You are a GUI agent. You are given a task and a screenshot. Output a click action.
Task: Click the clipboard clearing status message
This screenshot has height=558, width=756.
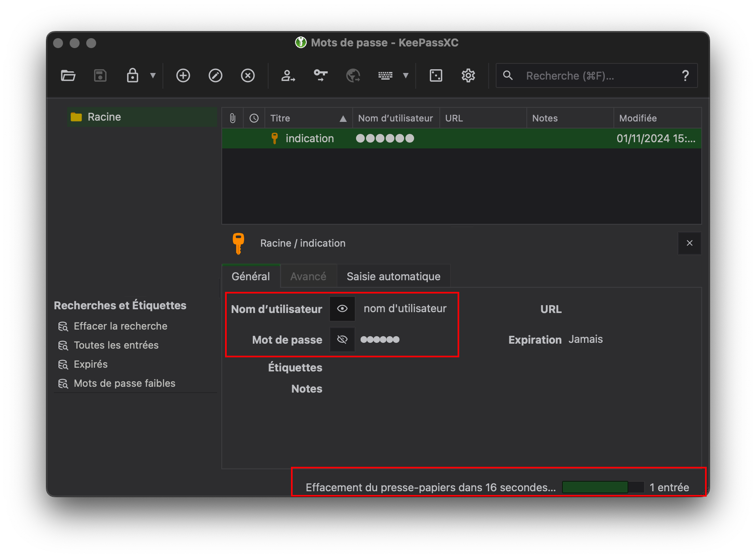pyautogui.click(x=431, y=488)
